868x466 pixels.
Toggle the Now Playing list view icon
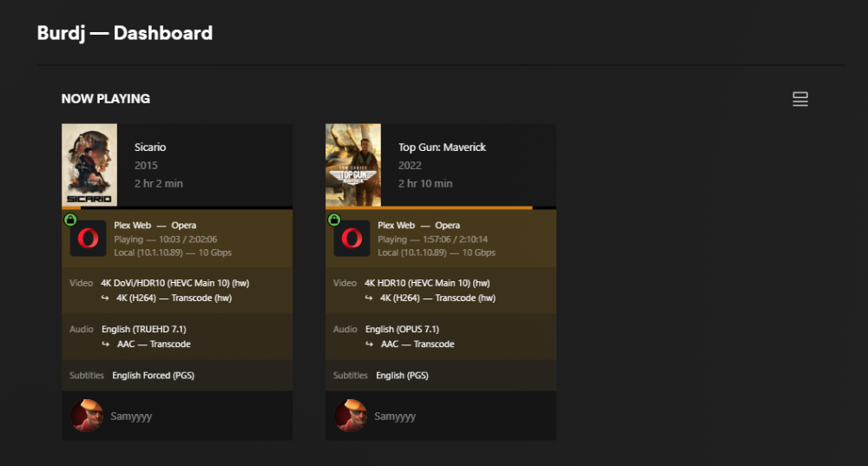tap(800, 99)
